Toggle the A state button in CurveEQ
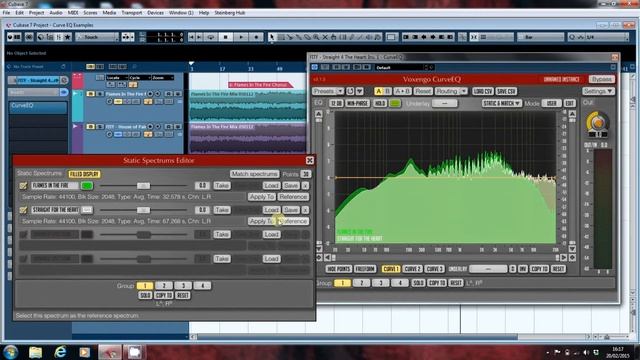 (378, 91)
